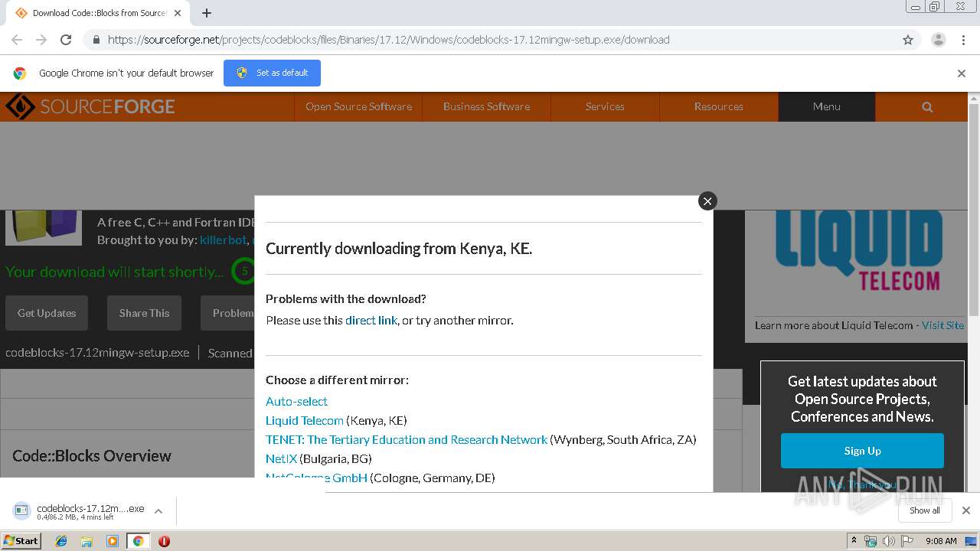Viewport: 980px width, 551px height.
Task: Click the Code::Blocks project icon
Action: (44, 227)
